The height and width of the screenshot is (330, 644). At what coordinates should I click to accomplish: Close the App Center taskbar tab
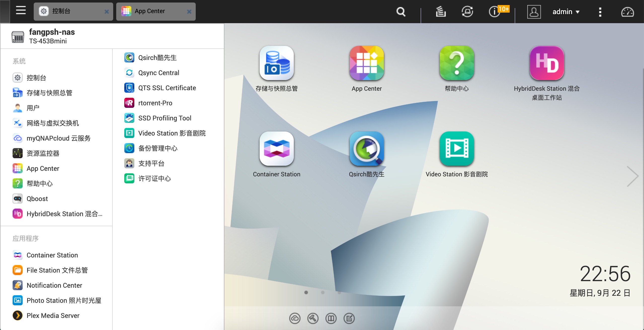coord(189,12)
